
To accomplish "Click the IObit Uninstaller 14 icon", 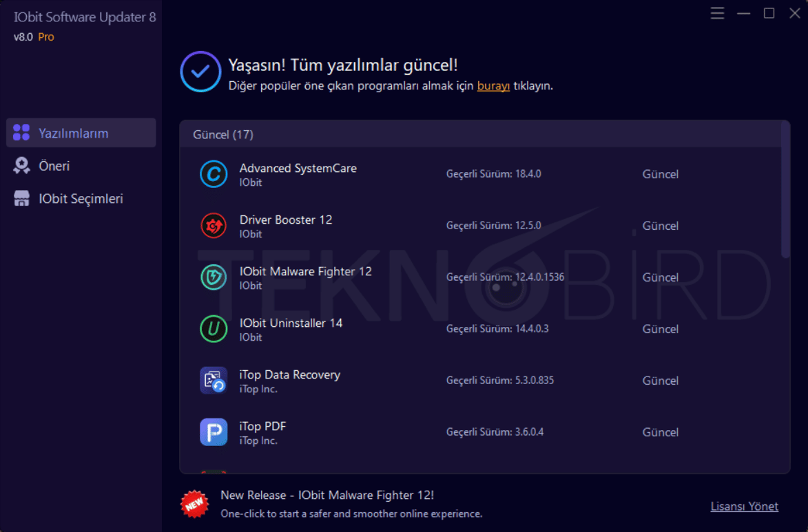I will tap(214, 328).
